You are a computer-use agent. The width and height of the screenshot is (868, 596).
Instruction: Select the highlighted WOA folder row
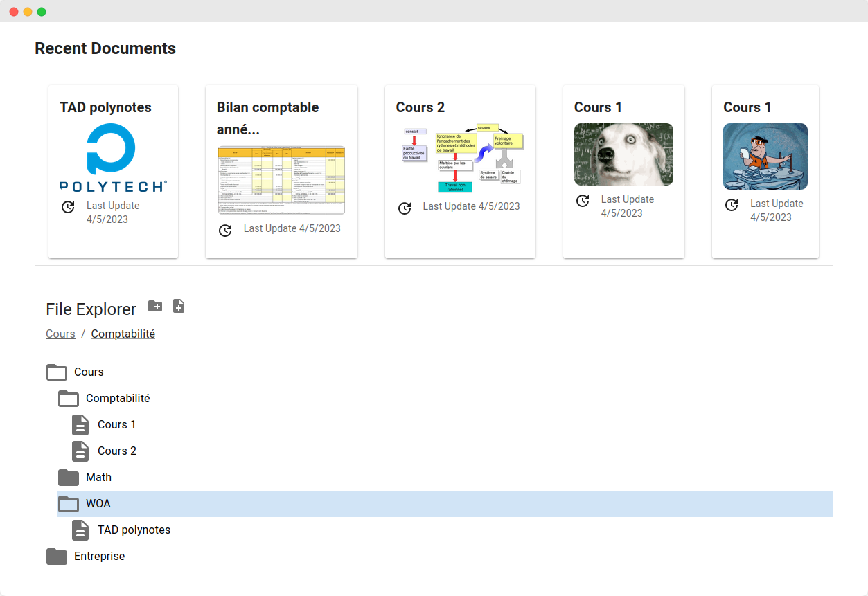tap(445, 504)
